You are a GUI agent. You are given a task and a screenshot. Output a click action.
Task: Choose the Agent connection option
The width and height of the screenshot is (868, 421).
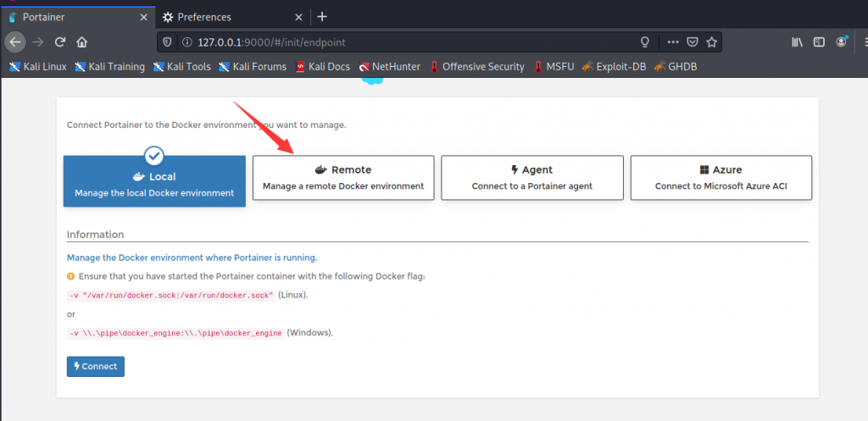point(532,178)
